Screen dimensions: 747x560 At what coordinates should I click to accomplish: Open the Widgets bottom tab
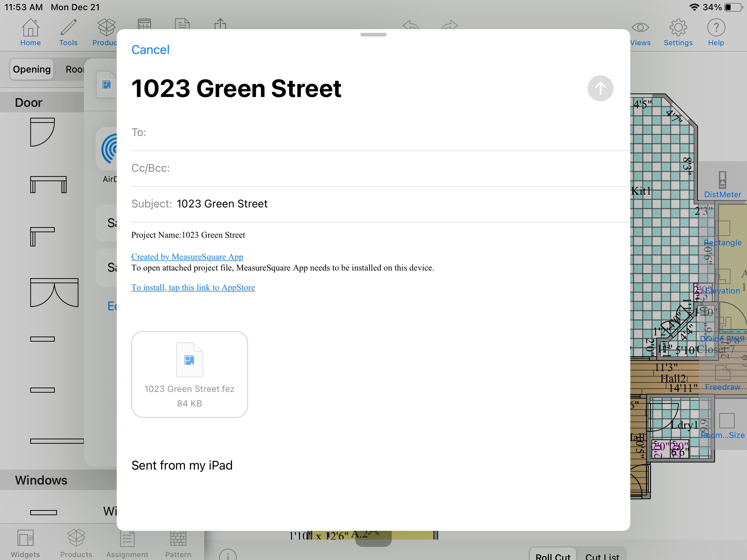coord(25,544)
